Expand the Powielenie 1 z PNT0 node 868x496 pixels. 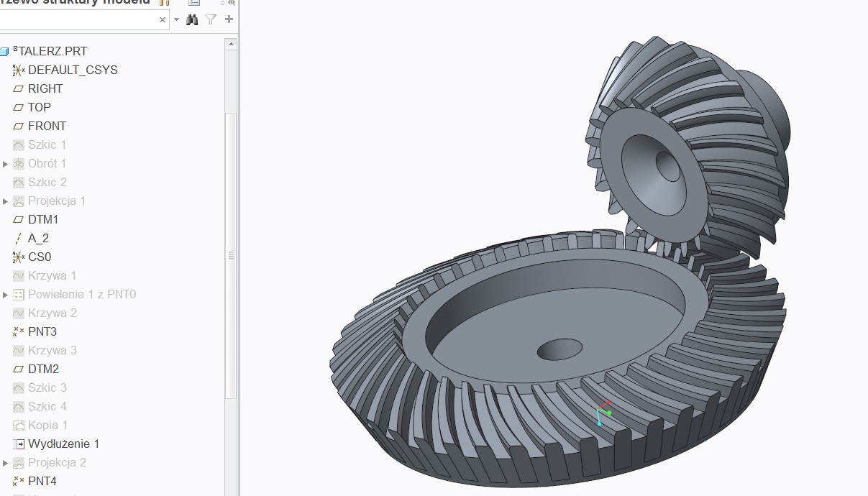pos(5,295)
